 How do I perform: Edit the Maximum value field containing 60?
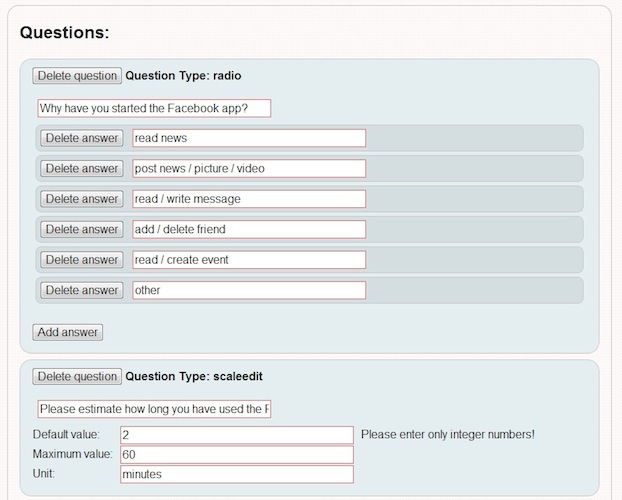[x=236, y=455]
